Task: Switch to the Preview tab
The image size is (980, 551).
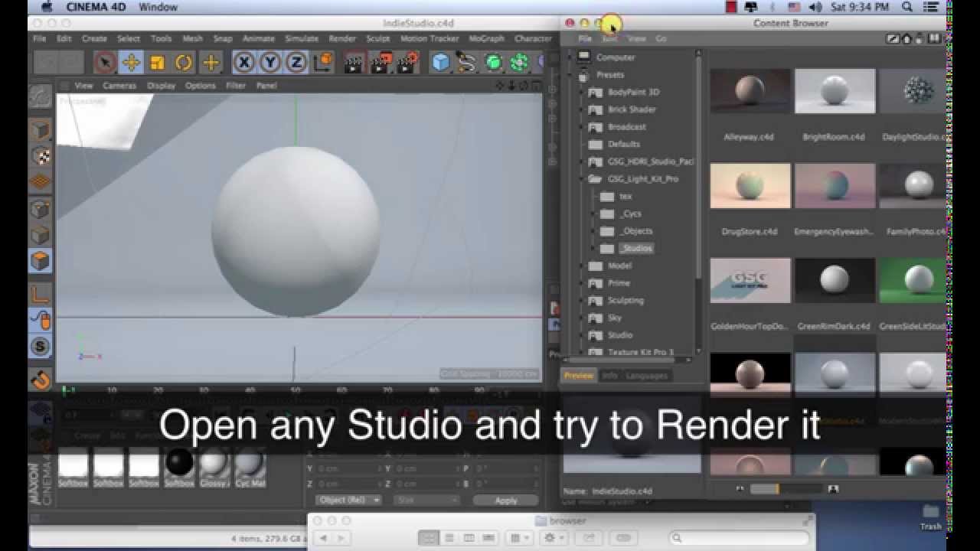Action: 579,376
